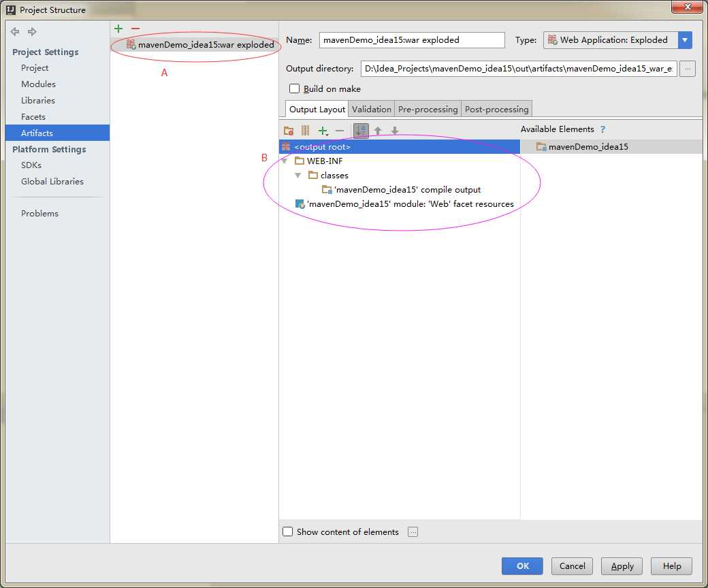Click the IntelliJ icon in the title bar
The width and height of the screenshot is (708, 588).
pos(11,10)
